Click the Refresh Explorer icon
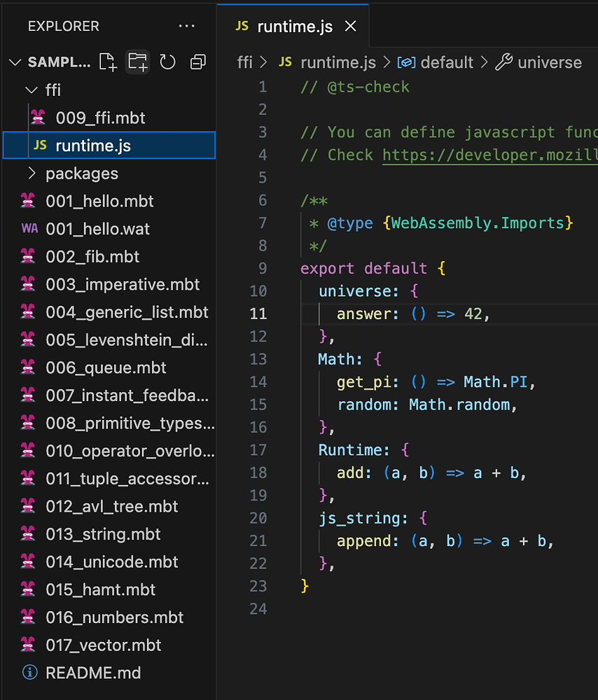 tap(167, 62)
